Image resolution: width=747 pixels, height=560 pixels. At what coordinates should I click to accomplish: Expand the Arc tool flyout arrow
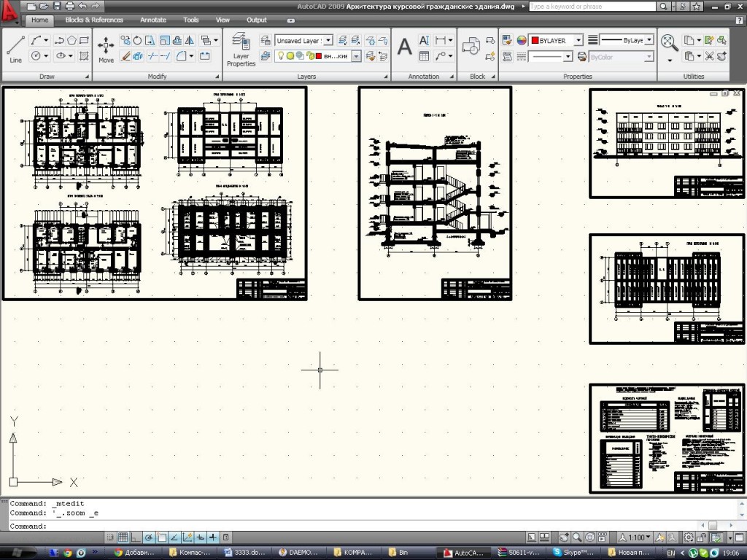click(x=46, y=41)
